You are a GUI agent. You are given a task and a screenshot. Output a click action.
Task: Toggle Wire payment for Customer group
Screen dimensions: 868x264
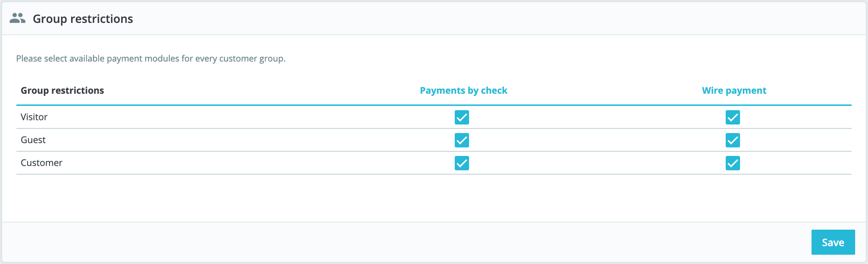pos(732,163)
